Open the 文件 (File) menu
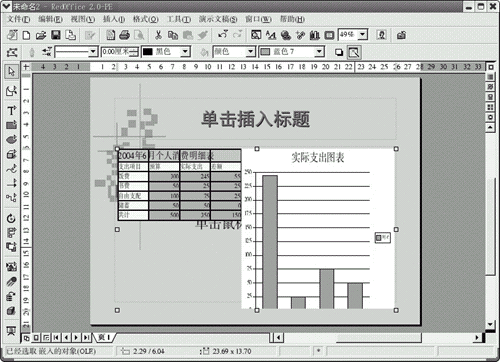The width and height of the screenshot is (500, 362). point(19,19)
